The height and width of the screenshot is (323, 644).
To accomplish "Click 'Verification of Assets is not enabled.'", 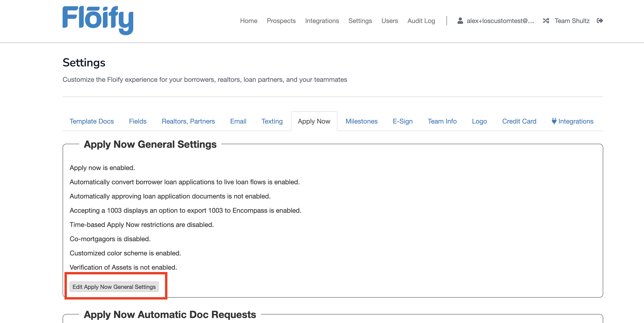I will (x=123, y=268).
